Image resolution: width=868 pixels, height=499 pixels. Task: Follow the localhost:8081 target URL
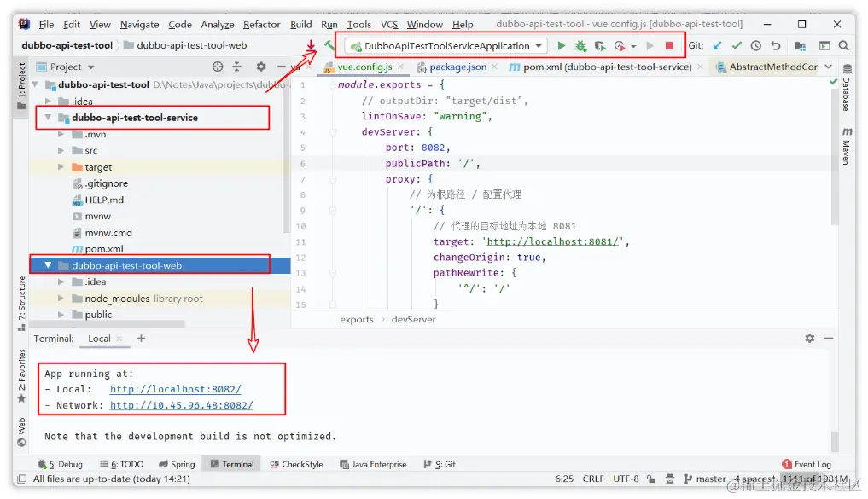552,241
